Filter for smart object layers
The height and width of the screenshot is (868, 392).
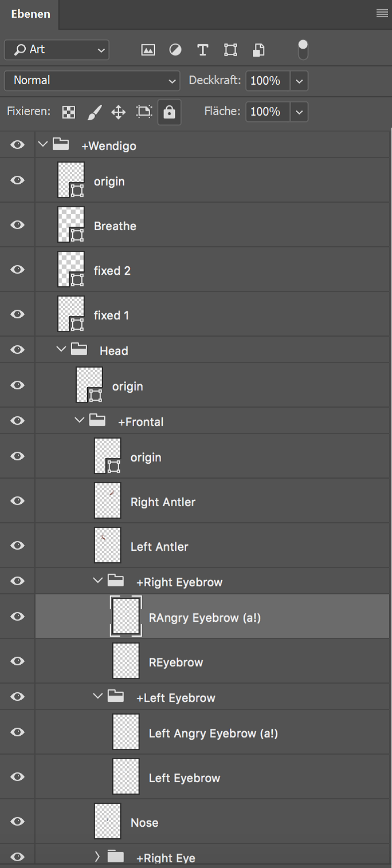click(258, 50)
